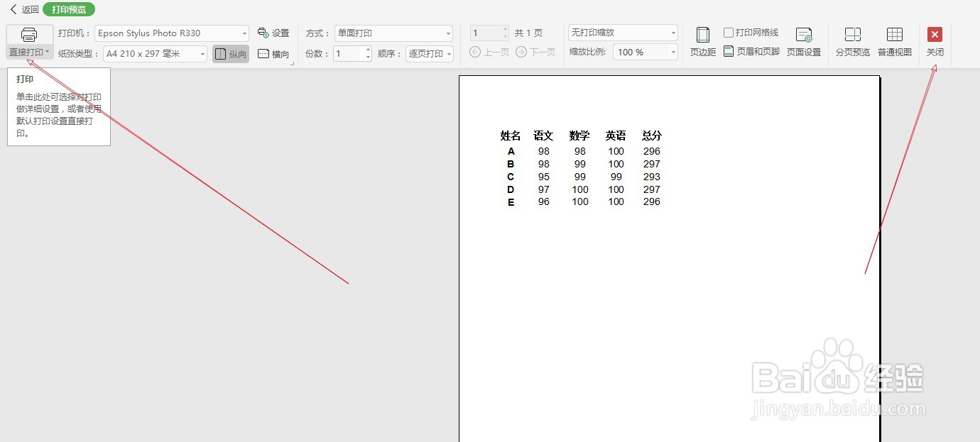Click the small dialog launcher below 横向

[x=293, y=65]
